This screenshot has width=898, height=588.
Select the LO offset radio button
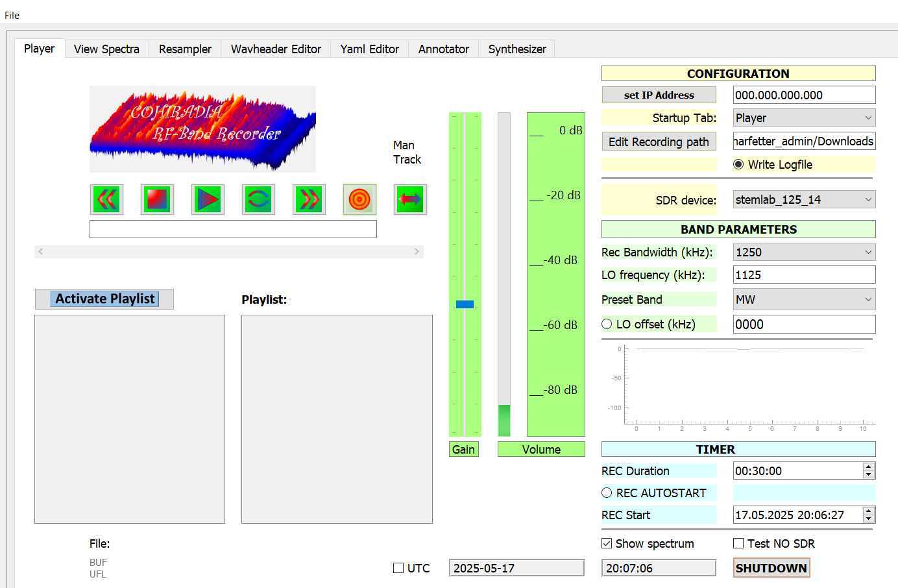point(607,324)
